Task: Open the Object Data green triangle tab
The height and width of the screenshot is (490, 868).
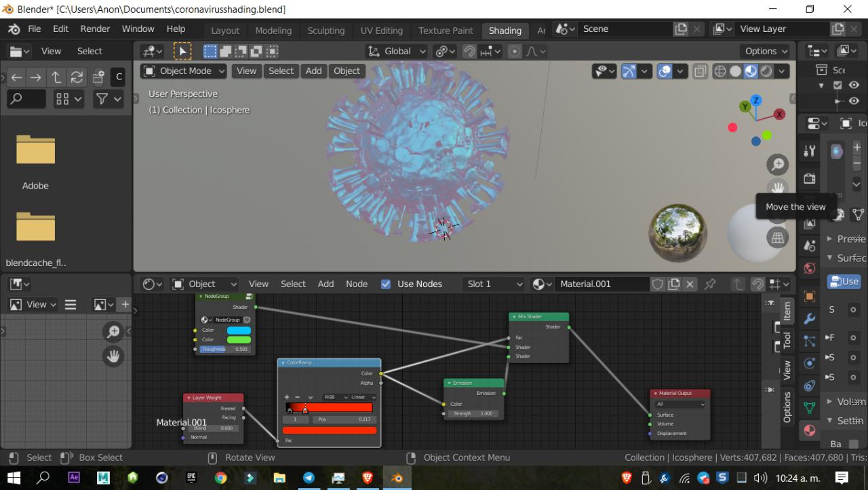Action: coord(809,408)
